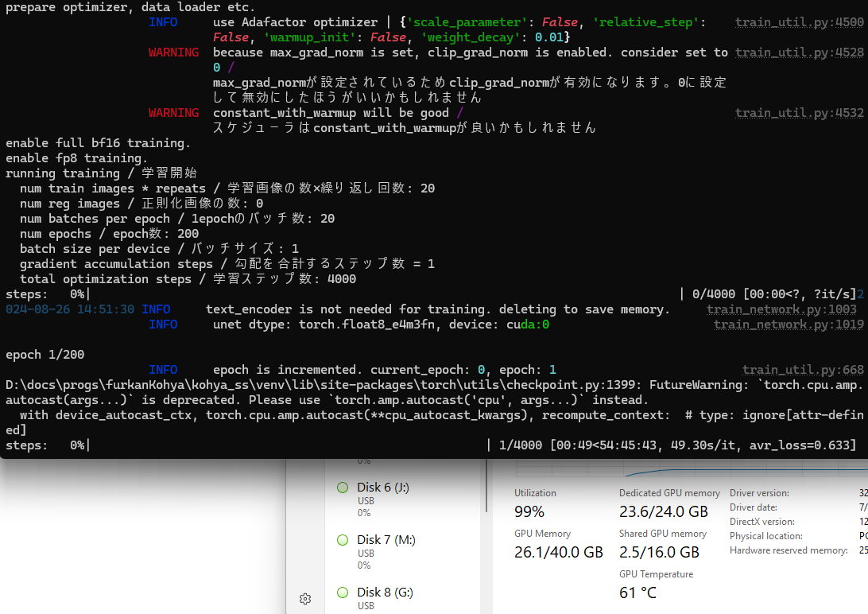Image resolution: width=868 pixels, height=614 pixels.
Task: Click 'enable full bf16 training.' line
Action: (x=98, y=143)
